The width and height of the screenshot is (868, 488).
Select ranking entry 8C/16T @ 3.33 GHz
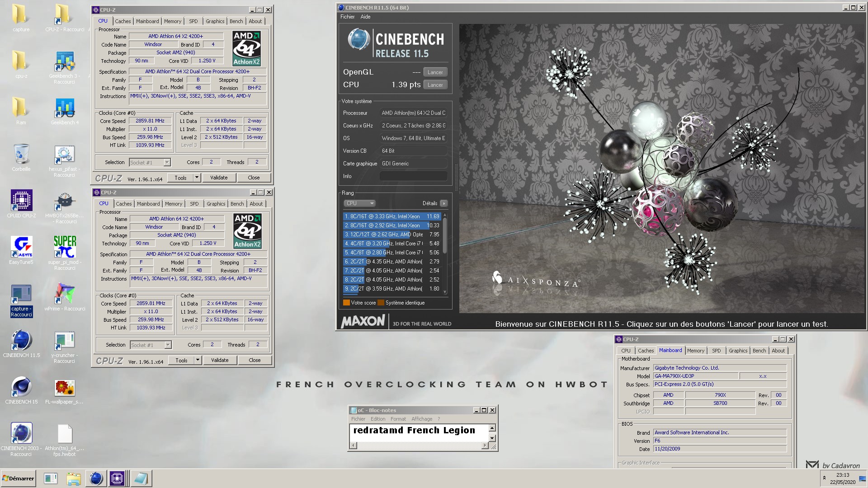(392, 216)
